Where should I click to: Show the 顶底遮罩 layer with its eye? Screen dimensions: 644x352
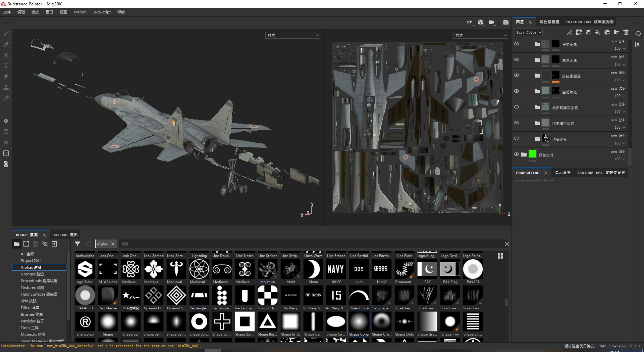pyautogui.click(x=517, y=138)
